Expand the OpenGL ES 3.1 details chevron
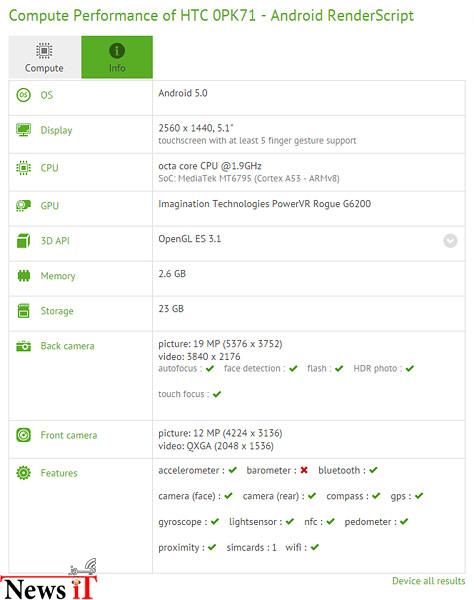This screenshot has height=600, width=474. click(x=450, y=241)
